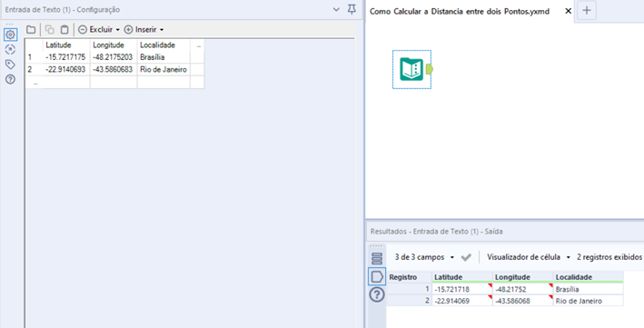Select cell -43.5860683 in configuration grid
644x328 pixels.
coord(114,69)
